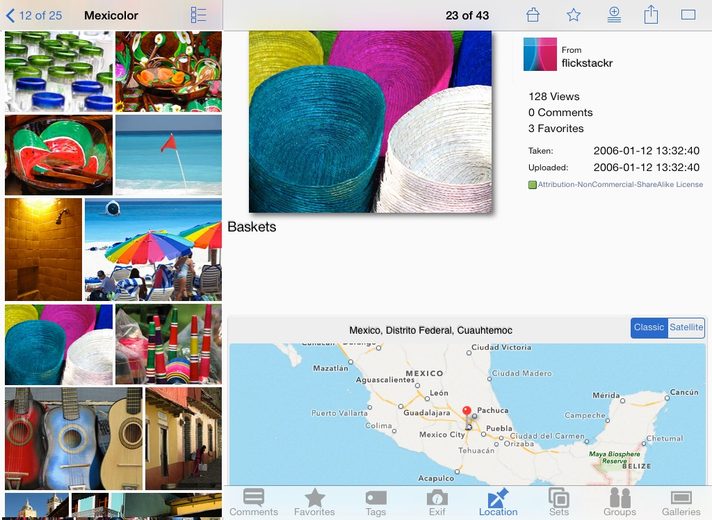Tap Guadalajara label on the map
Image resolution: width=712 pixels, height=520 pixels.
[x=427, y=413]
